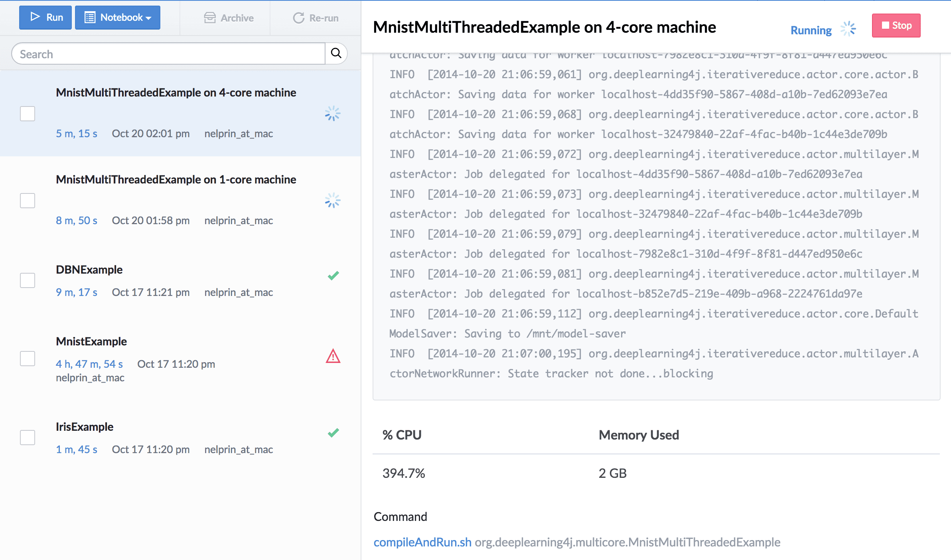Stop the running job
Viewport: 951px width, 560px height.
point(896,26)
